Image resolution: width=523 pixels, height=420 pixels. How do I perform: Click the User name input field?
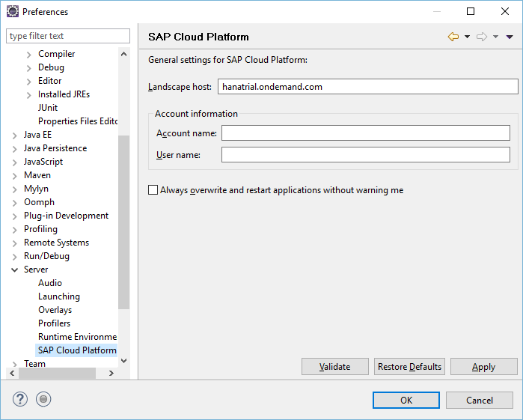point(366,154)
